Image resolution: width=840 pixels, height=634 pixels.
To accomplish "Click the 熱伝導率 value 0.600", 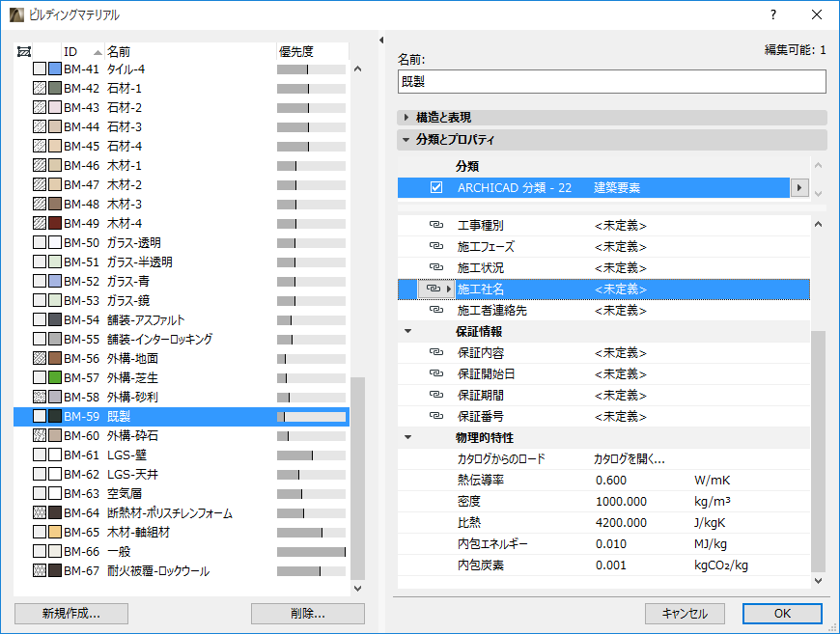I will [x=611, y=480].
